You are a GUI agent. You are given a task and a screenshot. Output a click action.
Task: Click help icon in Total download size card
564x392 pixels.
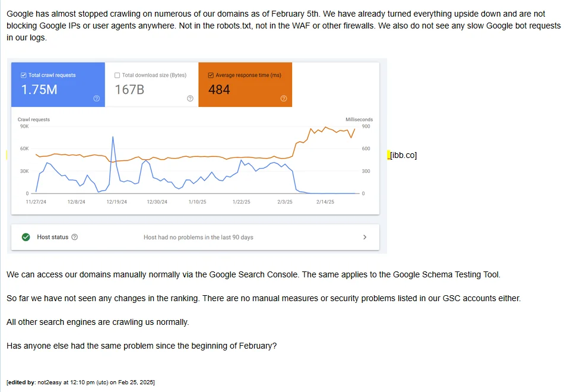click(190, 99)
